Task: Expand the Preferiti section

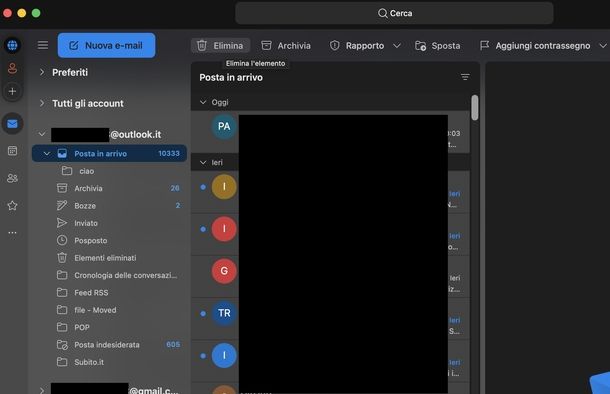Action: (x=42, y=72)
